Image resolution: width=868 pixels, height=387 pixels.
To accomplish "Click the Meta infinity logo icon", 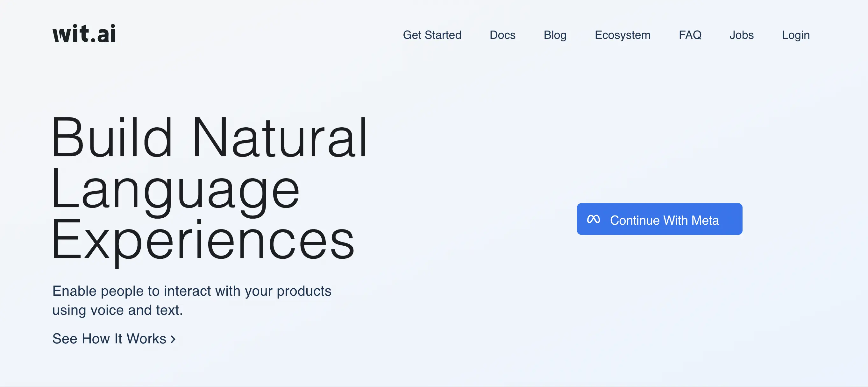I will (x=593, y=219).
